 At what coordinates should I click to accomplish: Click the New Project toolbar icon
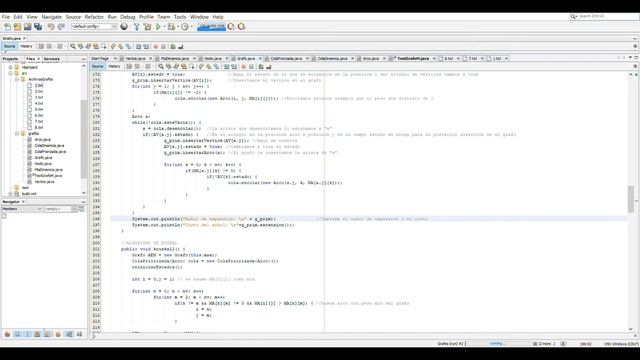tap(17, 27)
